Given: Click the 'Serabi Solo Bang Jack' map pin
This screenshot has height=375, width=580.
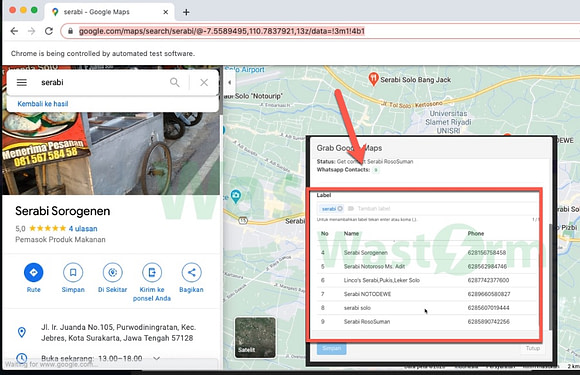Looking at the screenshot, I should [373, 79].
